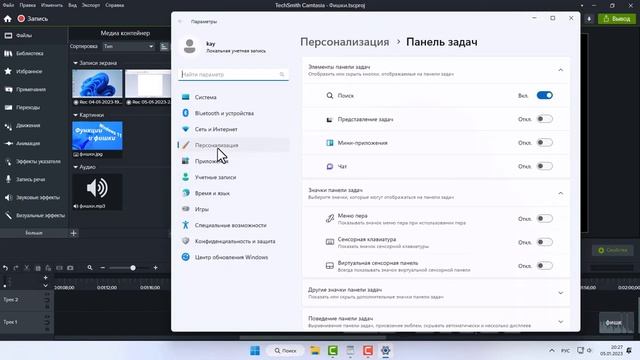Image resolution: width=640 pixels, height=360 pixels.
Task: Click the redo icon on timeline toolbar
Action: tap(16, 268)
